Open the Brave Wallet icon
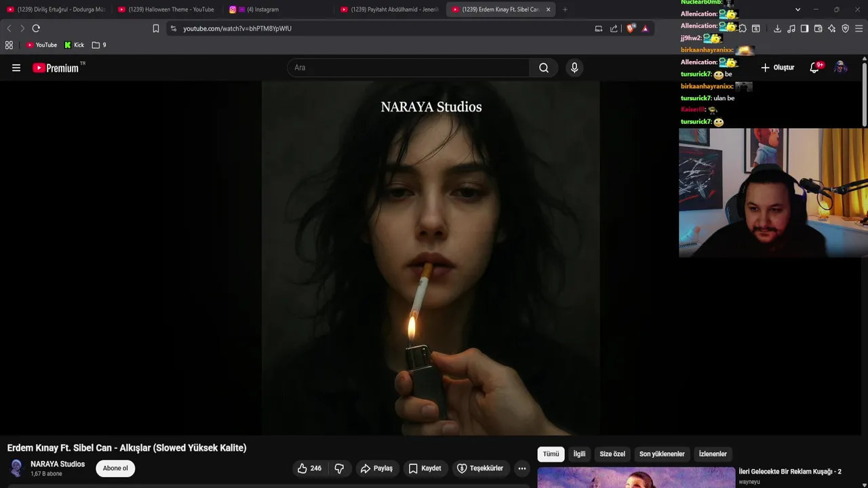Image resolution: width=868 pixels, height=488 pixels. pos(818,28)
